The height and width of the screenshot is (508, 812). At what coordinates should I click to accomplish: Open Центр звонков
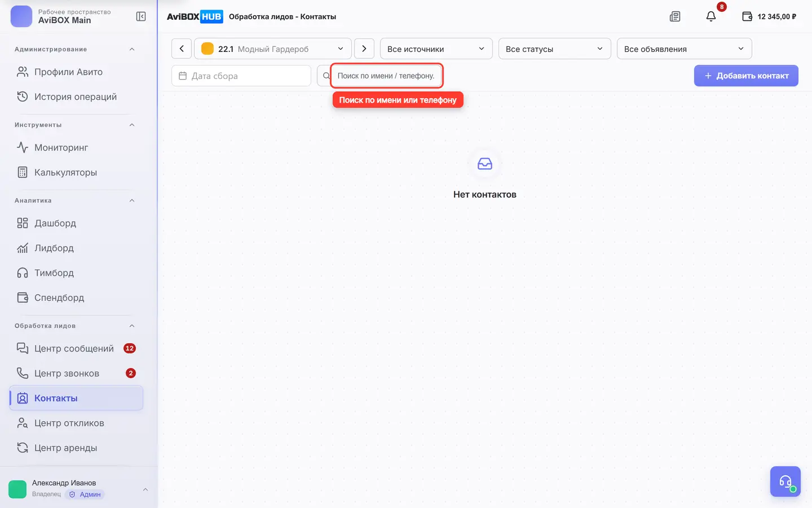click(x=76, y=373)
